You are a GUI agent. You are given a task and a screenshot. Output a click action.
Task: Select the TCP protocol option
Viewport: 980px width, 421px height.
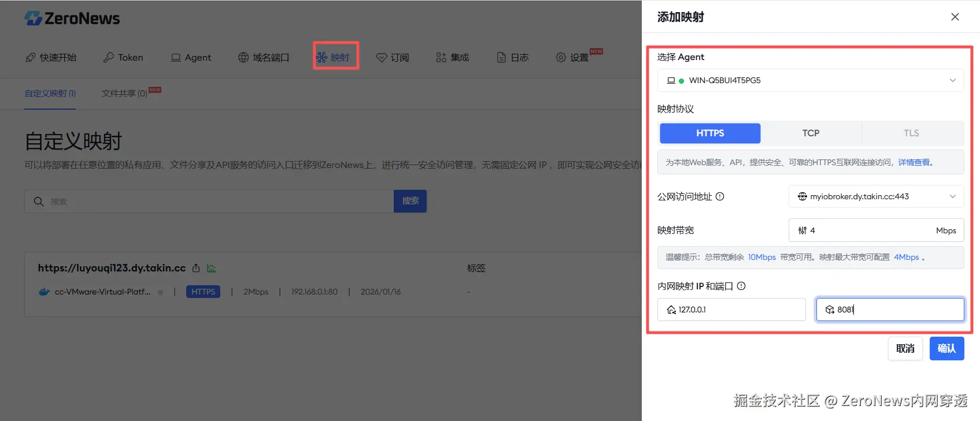click(x=811, y=133)
